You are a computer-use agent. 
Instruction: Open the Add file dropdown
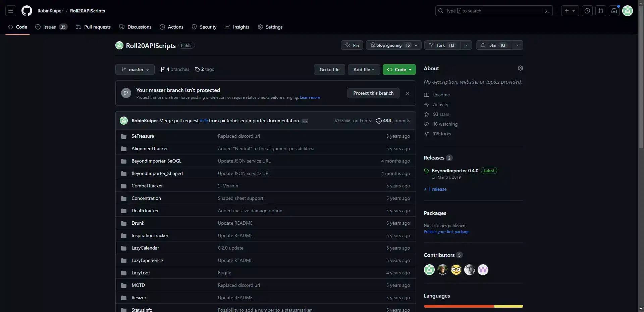(x=364, y=70)
